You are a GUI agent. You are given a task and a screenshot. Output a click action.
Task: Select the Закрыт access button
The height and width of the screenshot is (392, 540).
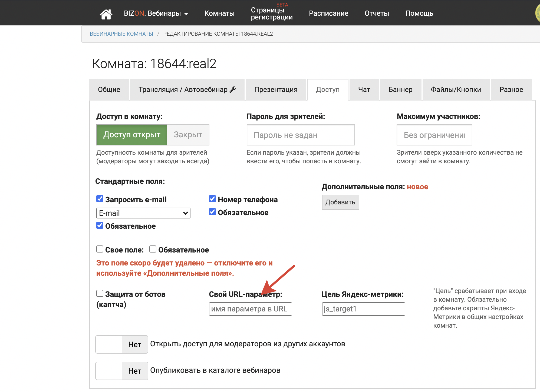(x=188, y=135)
